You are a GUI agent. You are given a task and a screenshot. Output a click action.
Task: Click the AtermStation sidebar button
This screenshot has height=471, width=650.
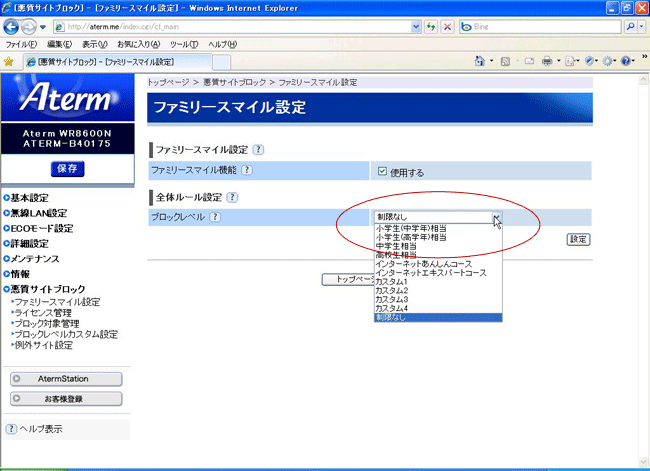pyautogui.click(x=65, y=379)
